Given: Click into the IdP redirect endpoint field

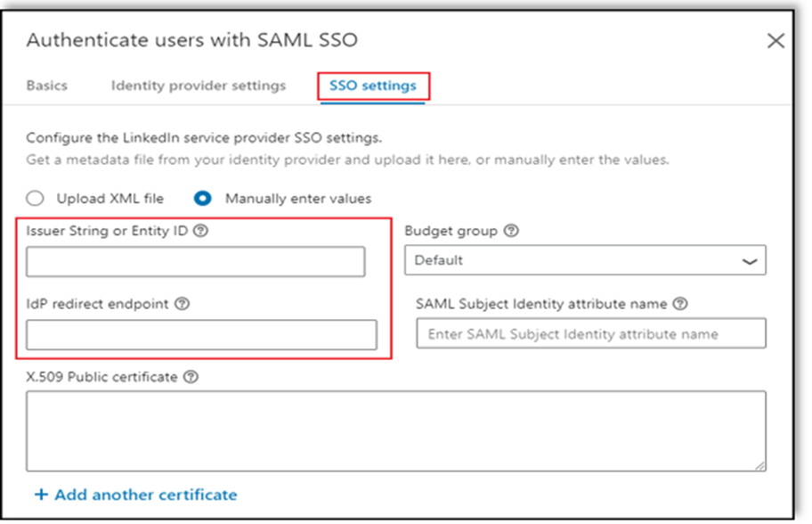Looking at the screenshot, I should [201, 335].
